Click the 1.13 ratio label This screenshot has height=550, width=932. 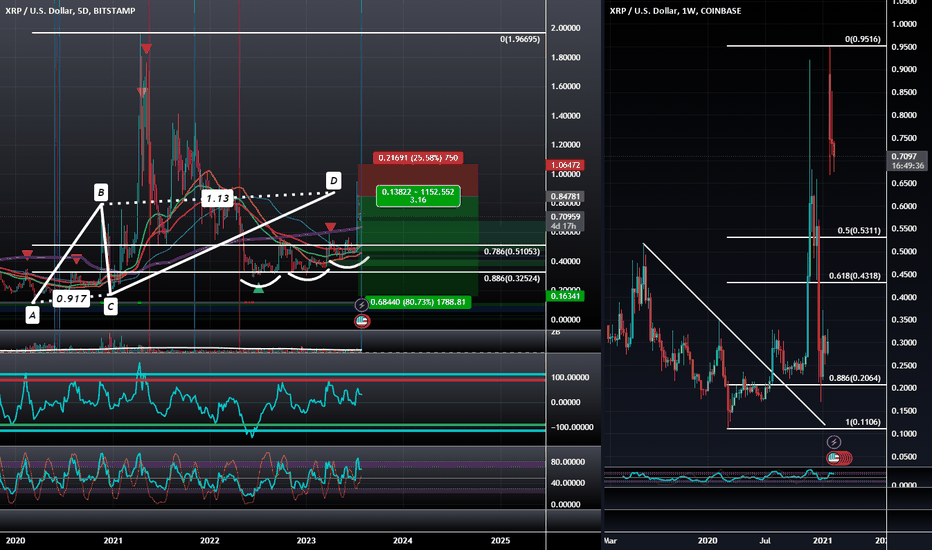pos(217,198)
